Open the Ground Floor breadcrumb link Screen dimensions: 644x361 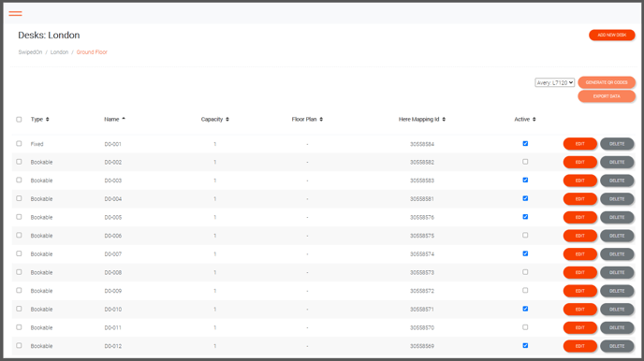[x=92, y=52]
